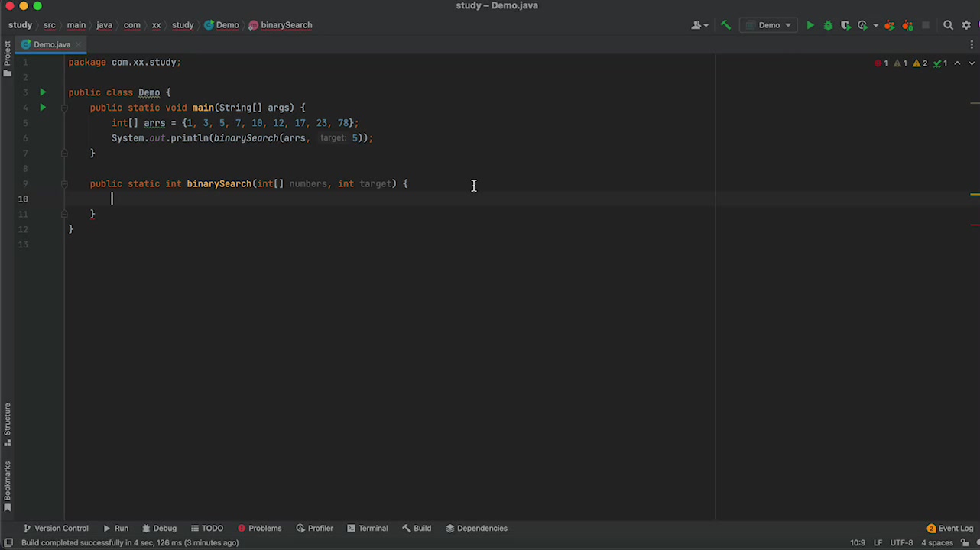The image size is (980, 550).
Task: Toggle the Structure tool window
Action: coord(7,424)
